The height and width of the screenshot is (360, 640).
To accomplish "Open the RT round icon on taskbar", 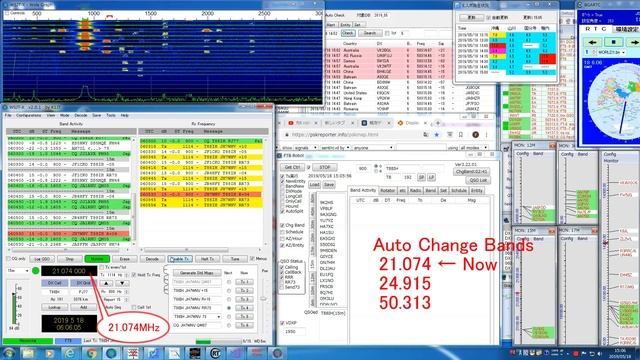I will pos(216,353).
